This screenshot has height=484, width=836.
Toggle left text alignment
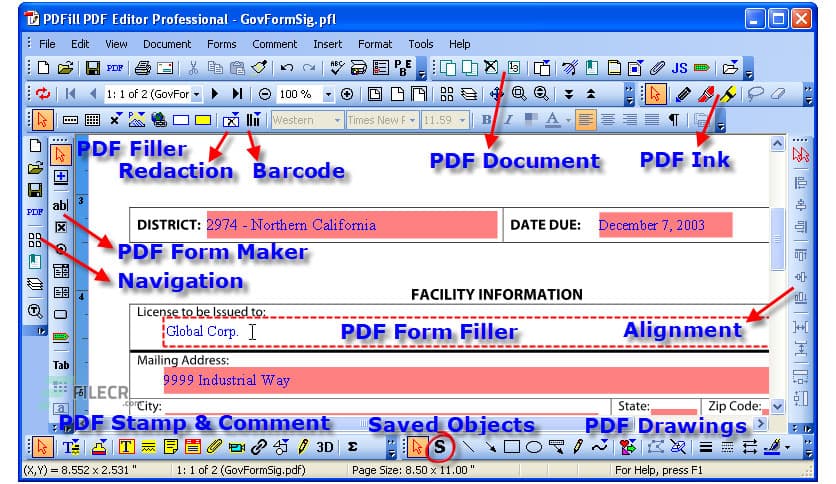(x=585, y=120)
